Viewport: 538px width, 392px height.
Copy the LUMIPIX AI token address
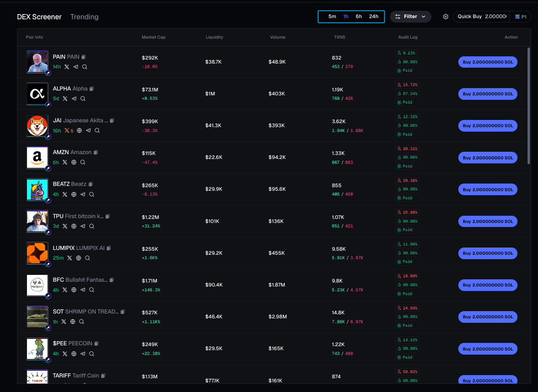109,248
